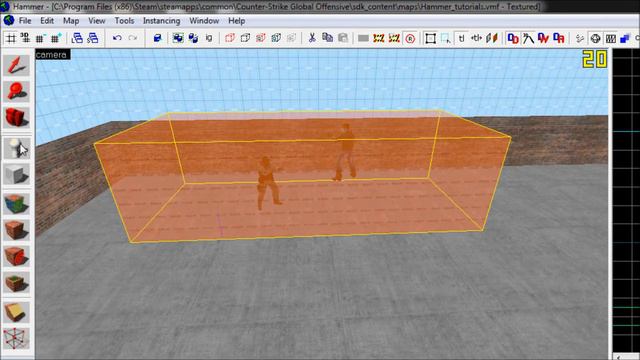The image size is (640, 360).
Task: Click the crosshair circle toolbar icon
Action: click(x=596, y=38)
